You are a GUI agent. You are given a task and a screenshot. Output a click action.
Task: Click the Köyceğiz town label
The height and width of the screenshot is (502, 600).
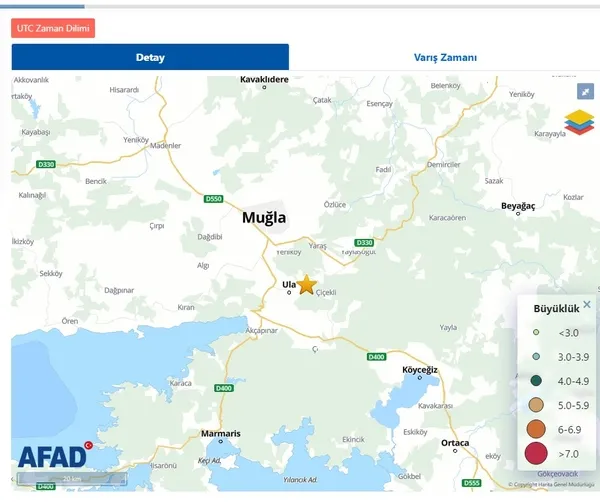(420, 370)
